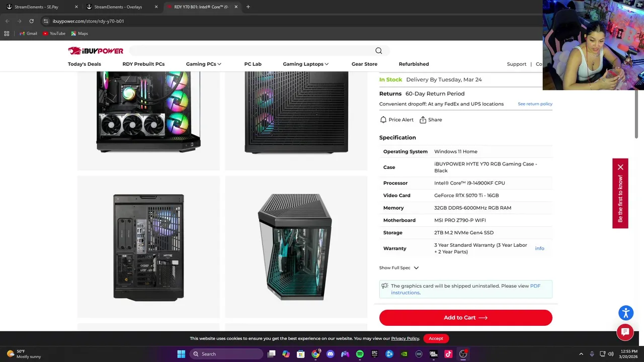Screen dimensions: 644x362
Task: Click the site info icon in address bar
Action: pyautogui.click(x=46, y=21)
